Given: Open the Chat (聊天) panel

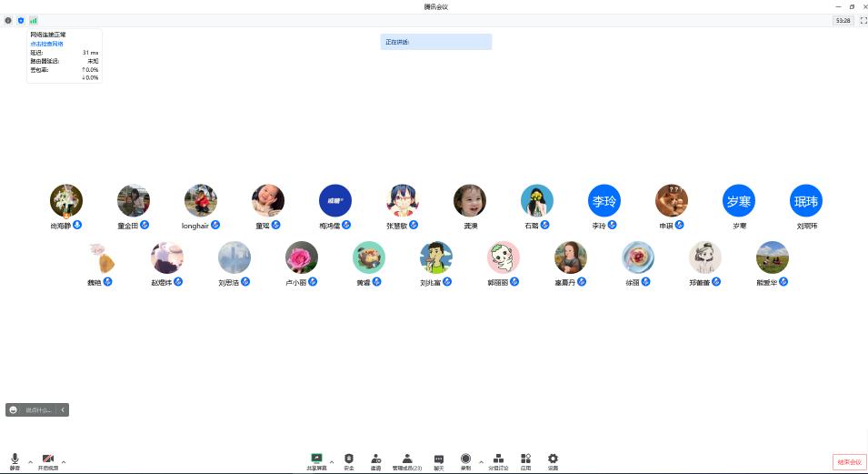Looking at the screenshot, I should 438,461.
